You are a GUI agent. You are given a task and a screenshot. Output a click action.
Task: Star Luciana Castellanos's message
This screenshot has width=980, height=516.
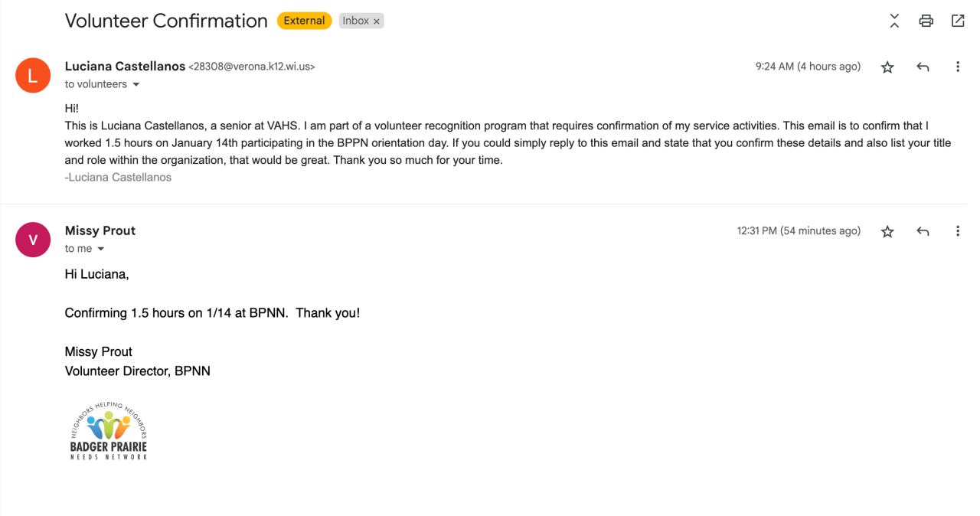[887, 67]
